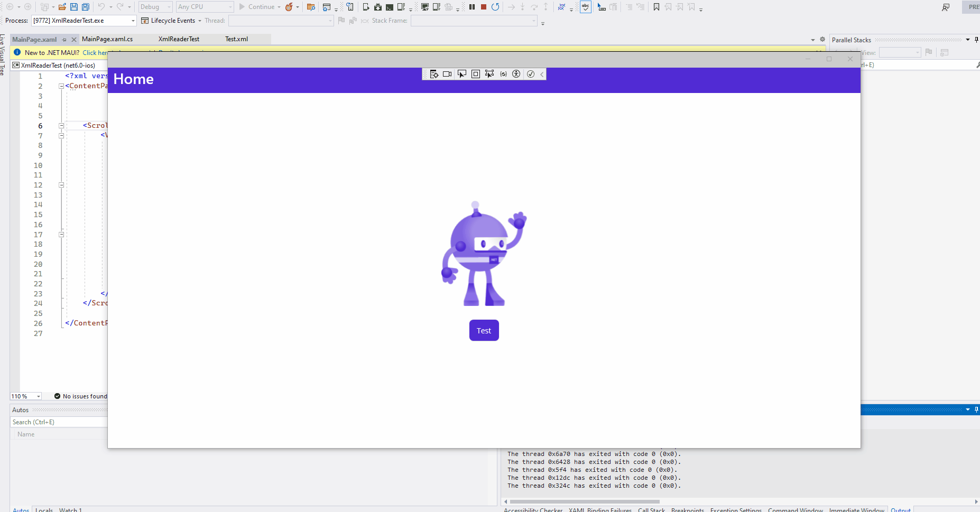This screenshot has height=512, width=980.
Task: Click the Continue button
Action: 257,7
